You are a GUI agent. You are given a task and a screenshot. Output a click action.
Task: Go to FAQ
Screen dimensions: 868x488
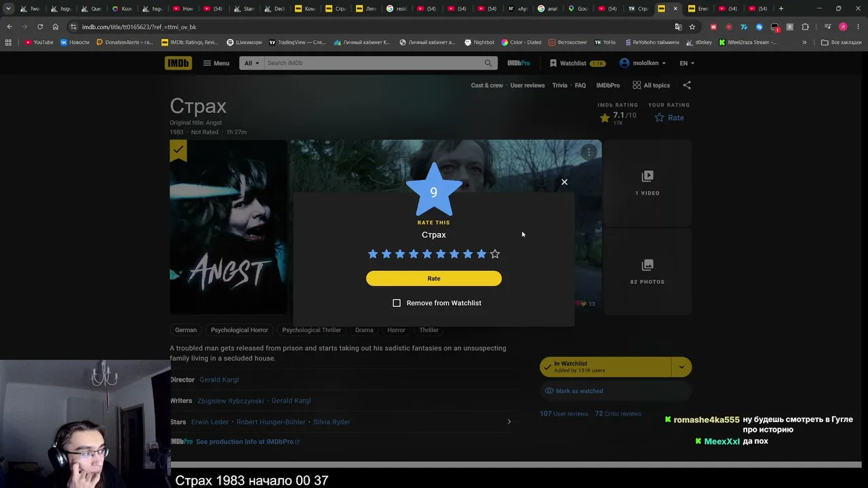pos(580,85)
